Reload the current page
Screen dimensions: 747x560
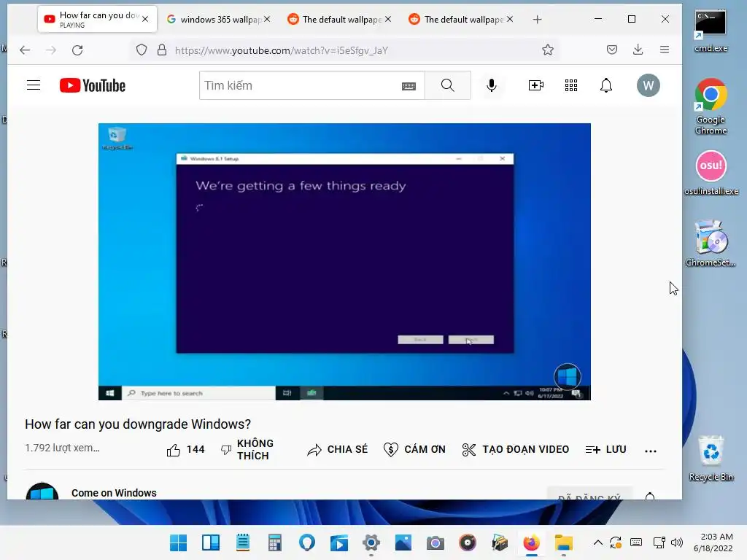tap(77, 50)
